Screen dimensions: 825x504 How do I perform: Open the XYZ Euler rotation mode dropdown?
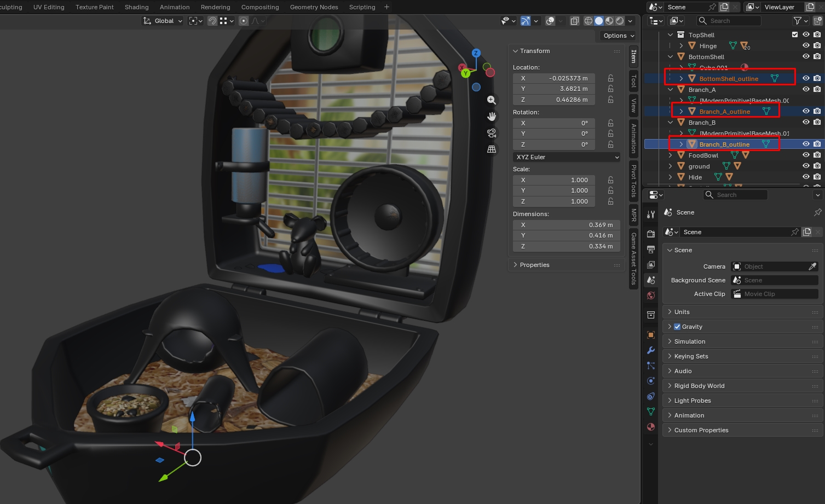point(567,157)
